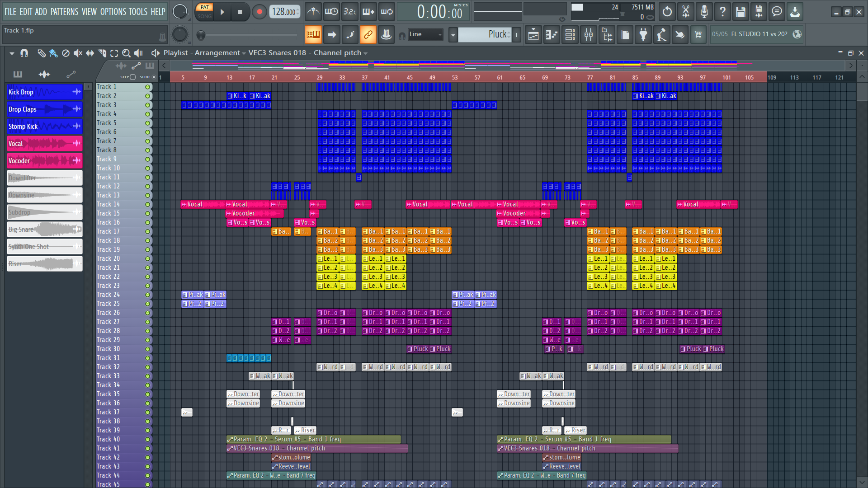The image size is (868, 488).
Task: Expand the Playlist - Arrangement dropdown
Action: [x=244, y=53]
